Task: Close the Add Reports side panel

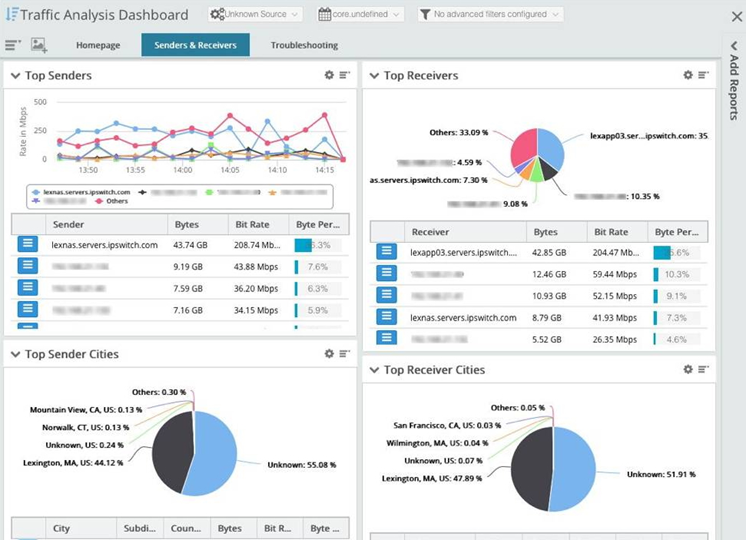Action: (x=733, y=15)
